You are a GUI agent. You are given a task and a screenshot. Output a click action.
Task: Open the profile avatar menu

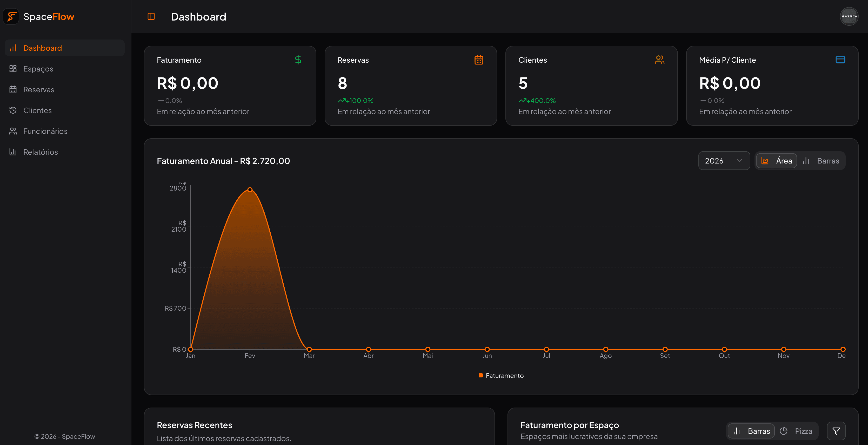(x=849, y=16)
